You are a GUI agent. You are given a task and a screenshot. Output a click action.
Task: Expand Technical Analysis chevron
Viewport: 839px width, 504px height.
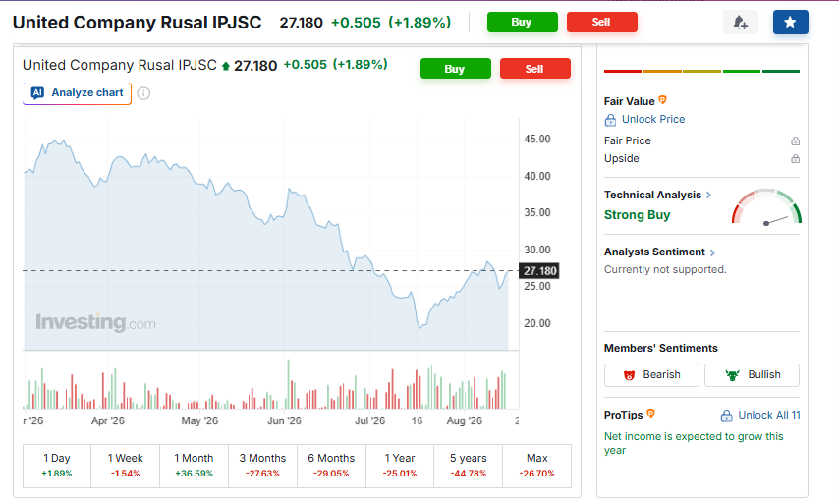click(708, 196)
